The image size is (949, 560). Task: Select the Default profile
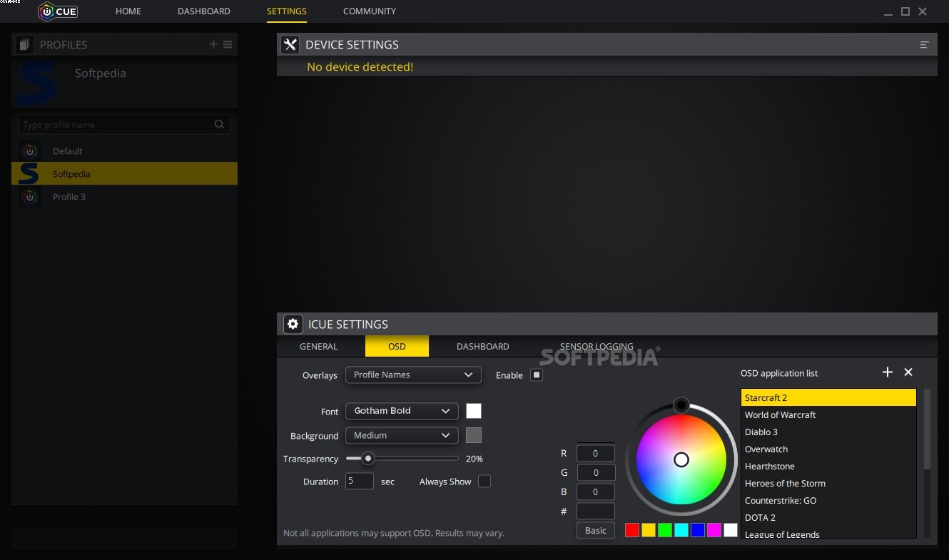124,151
